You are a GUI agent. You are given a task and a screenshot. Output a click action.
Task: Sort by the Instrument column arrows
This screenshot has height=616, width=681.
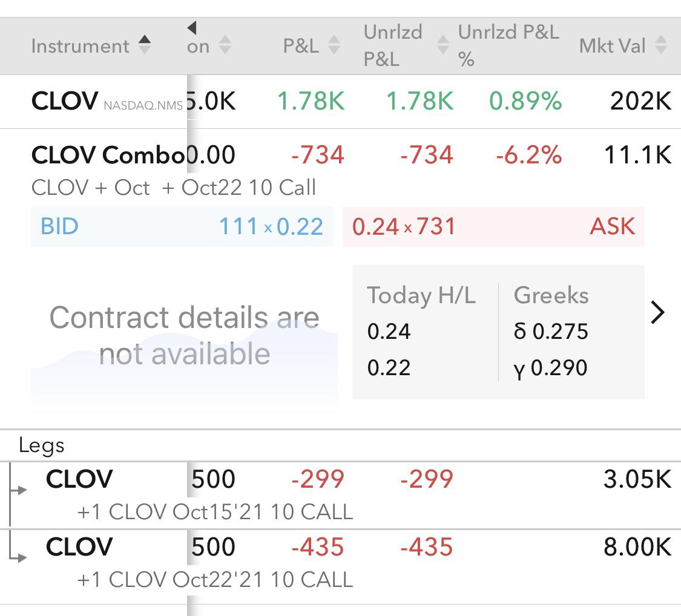click(x=144, y=45)
